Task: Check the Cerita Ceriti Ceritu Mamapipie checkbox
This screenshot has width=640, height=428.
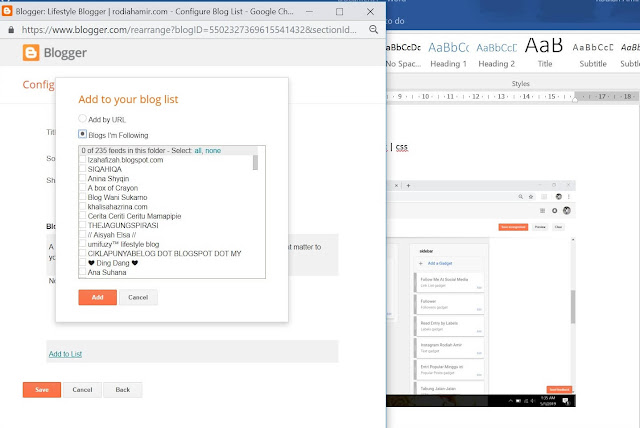Action: (82, 216)
